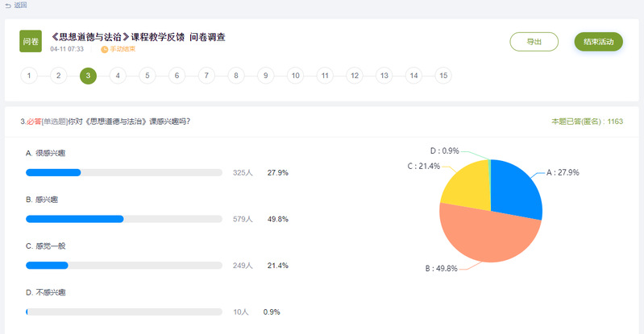The height and width of the screenshot is (334, 644).
Task: Click the 325人 respondent count for option A
Action: [243, 173]
